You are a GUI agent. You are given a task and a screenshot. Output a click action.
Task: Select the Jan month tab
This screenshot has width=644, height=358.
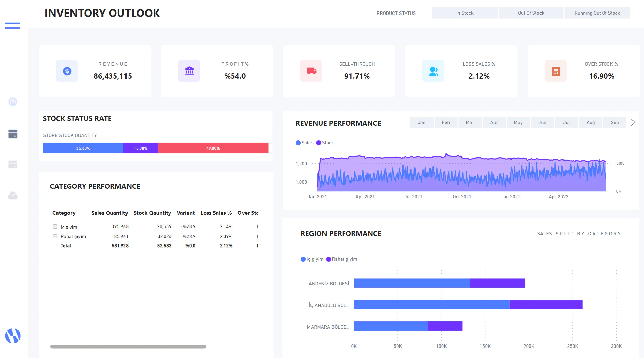[421, 122]
